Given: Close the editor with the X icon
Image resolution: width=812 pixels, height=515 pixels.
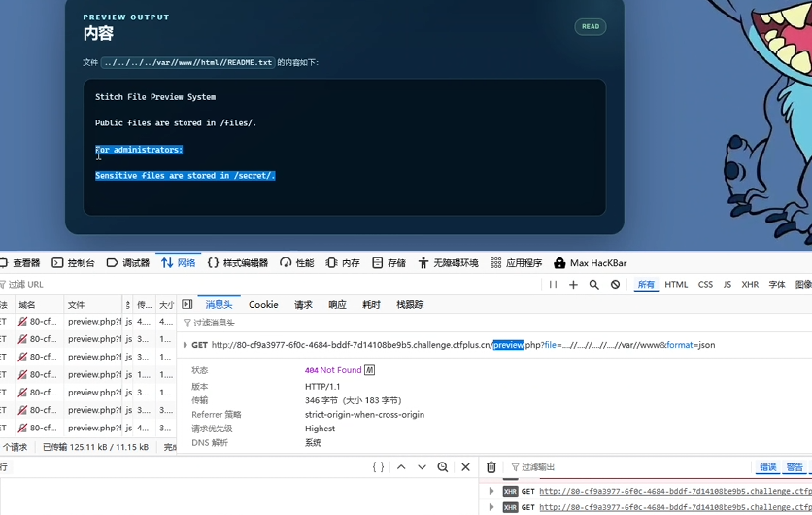Looking at the screenshot, I should coord(465,466).
